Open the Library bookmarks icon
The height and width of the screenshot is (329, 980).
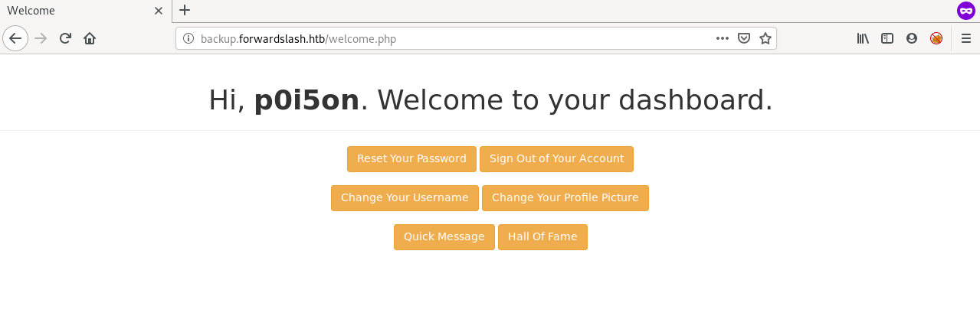point(863,38)
